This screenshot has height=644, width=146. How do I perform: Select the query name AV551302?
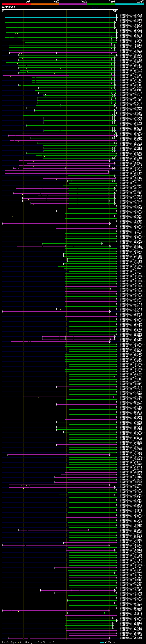[x=8, y=7]
